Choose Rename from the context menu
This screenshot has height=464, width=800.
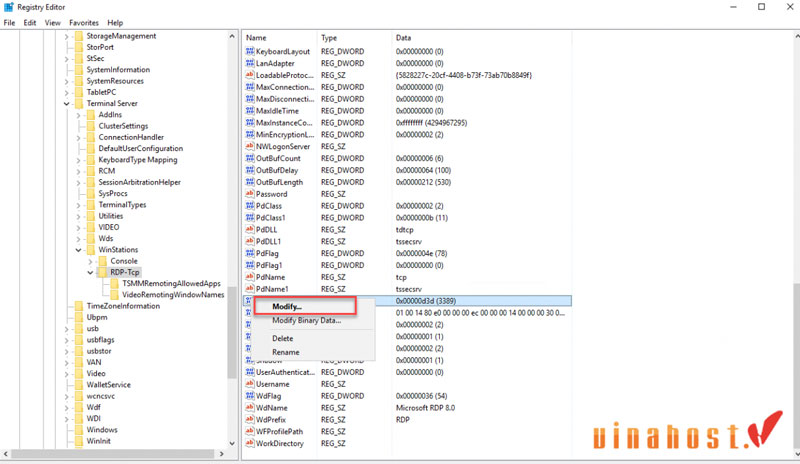click(x=286, y=352)
